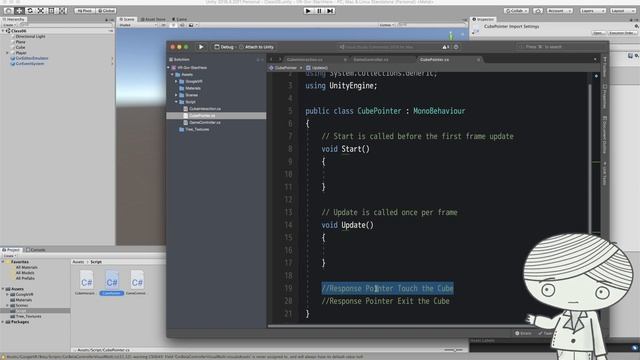640x360 pixels.
Task: Toggle Scene lighting button
Action: click(x=173, y=25)
